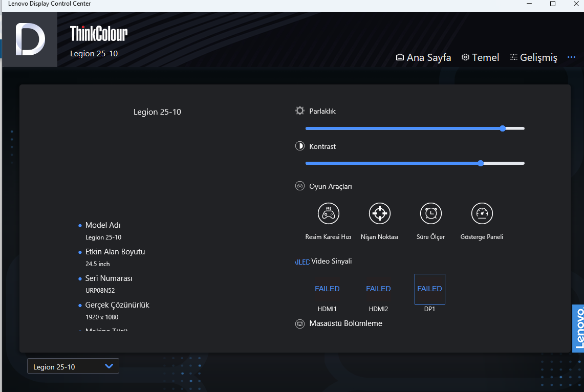Click the 24.5 inch size value

(98, 264)
